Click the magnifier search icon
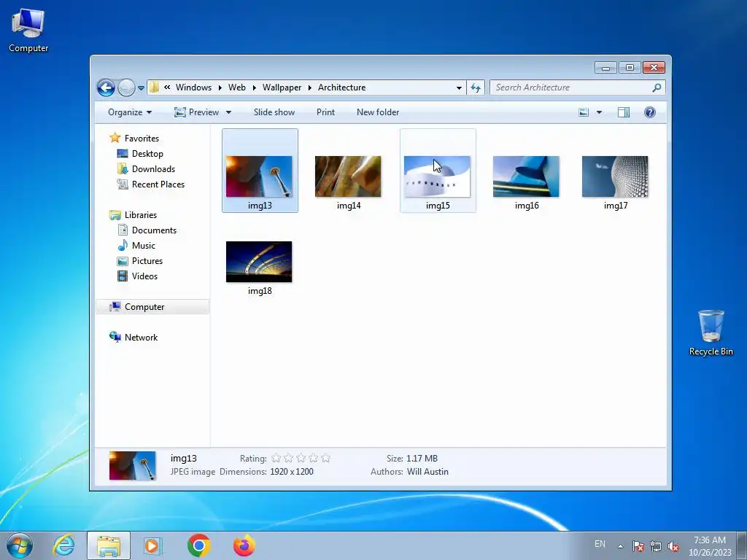This screenshot has height=560, width=747. tap(657, 87)
